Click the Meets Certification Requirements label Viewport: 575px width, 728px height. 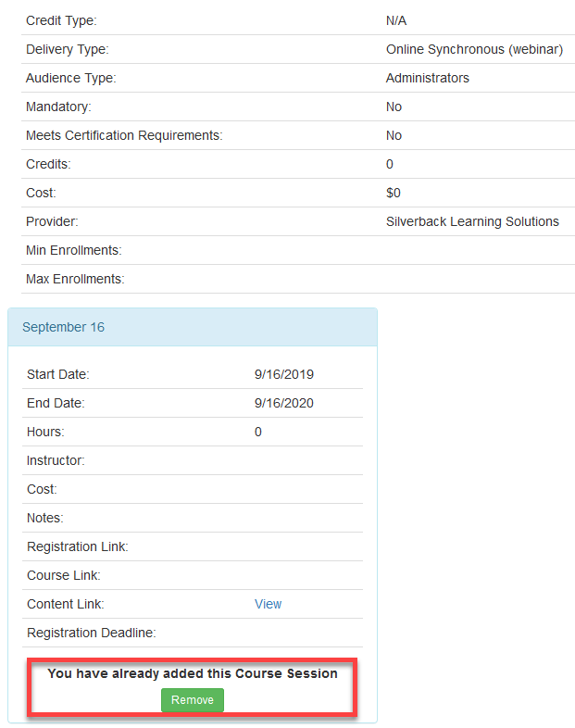(124, 135)
